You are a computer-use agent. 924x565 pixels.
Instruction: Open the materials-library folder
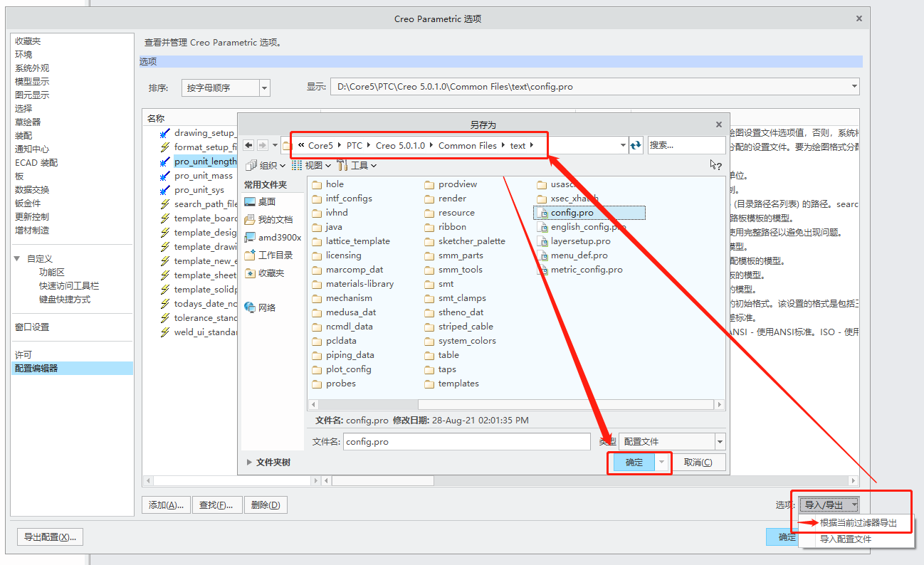click(352, 284)
